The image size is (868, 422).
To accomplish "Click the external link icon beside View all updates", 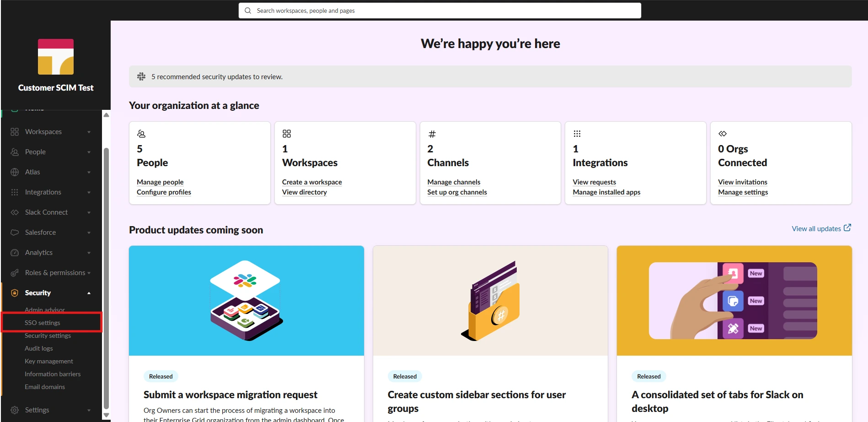I will tap(847, 227).
